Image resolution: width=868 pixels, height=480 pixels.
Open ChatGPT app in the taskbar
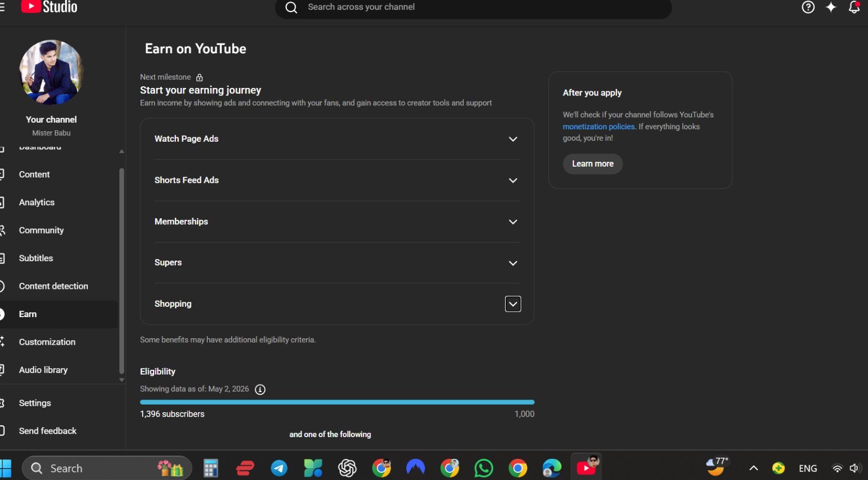point(347,468)
